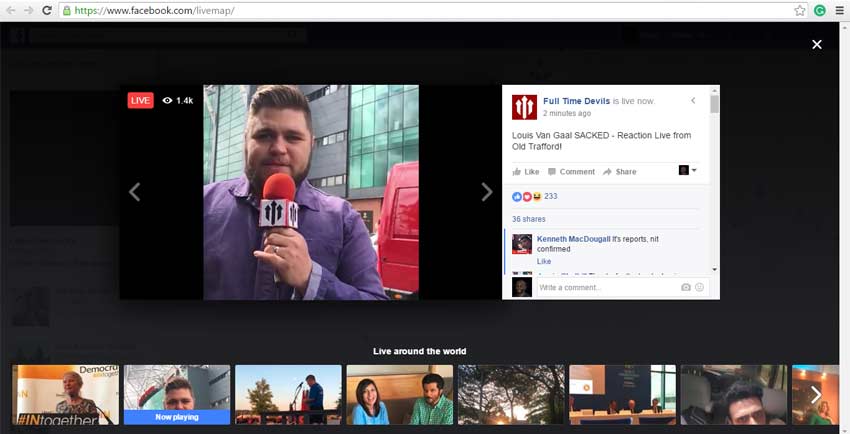Click the browser back arrow
This screenshot has height=434, width=850.
[x=11, y=10]
